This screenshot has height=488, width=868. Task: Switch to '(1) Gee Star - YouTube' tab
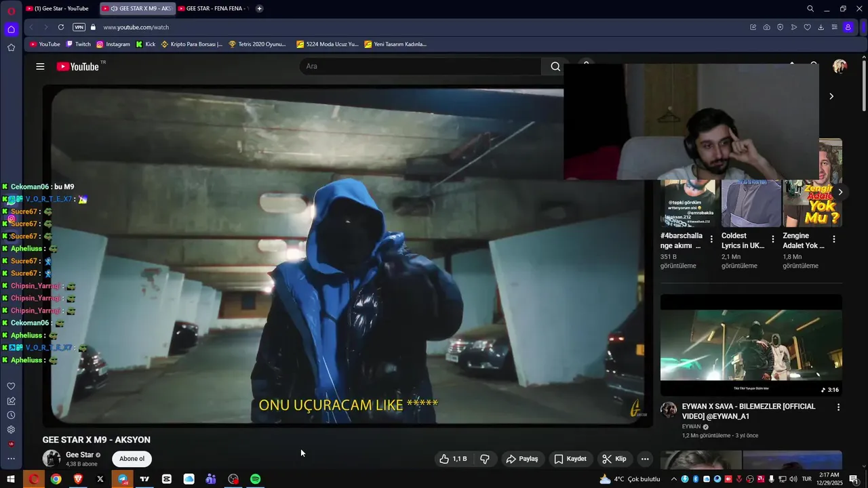coord(60,9)
